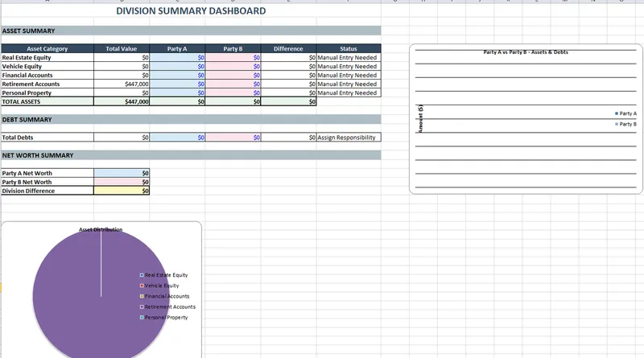Screen dimensions: 644x358
Task: Click Vehicle Equity pie legend entry
Action: click(159, 286)
